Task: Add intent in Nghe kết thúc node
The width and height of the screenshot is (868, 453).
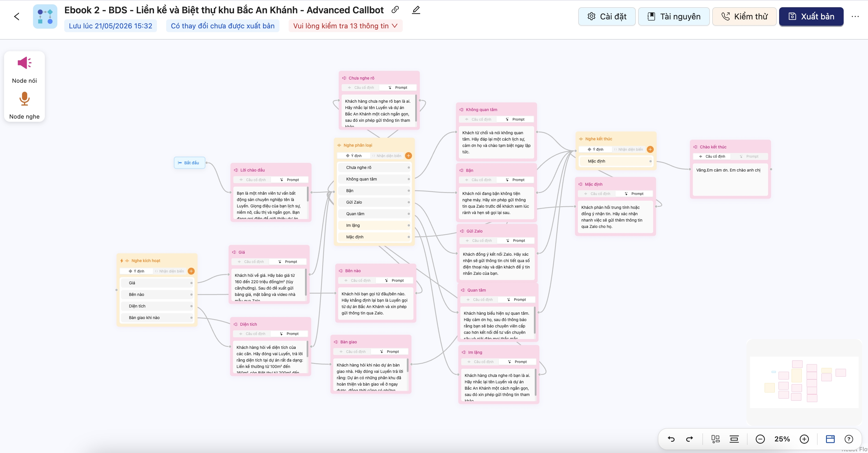Action: point(650,149)
